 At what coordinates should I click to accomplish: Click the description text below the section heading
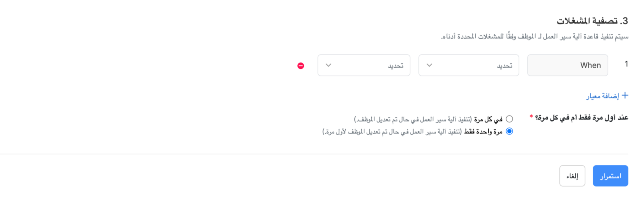click(535, 36)
